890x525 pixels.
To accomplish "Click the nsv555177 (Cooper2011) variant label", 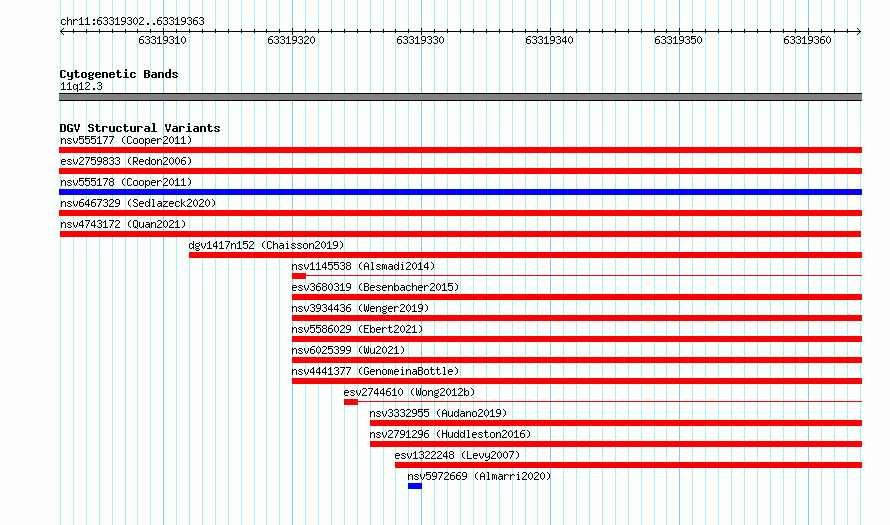I will click(126, 140).
